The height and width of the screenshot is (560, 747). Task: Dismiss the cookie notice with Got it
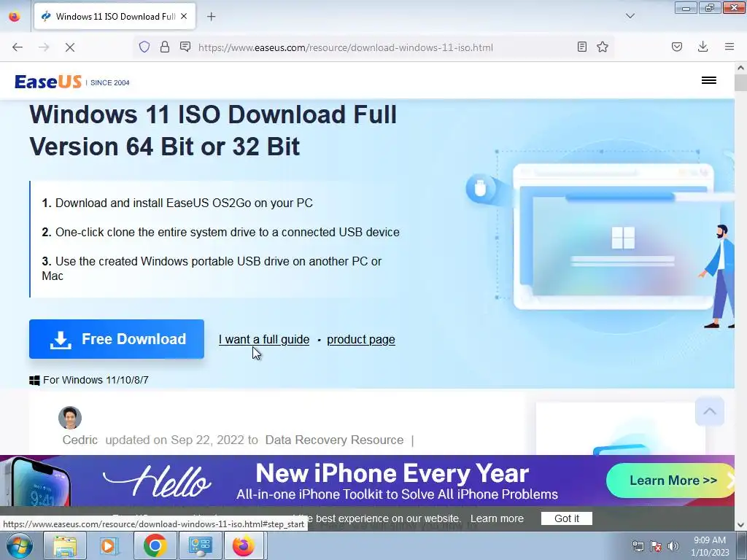pos(566,518)
